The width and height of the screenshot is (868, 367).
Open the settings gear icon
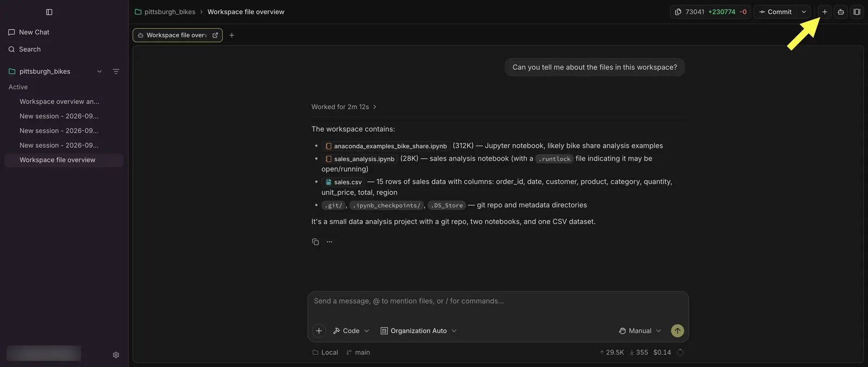[x=116, y=355]
